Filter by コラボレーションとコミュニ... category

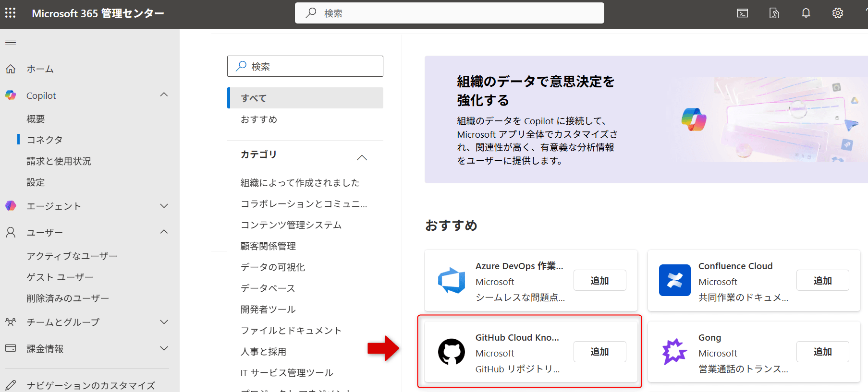(304, 204)
